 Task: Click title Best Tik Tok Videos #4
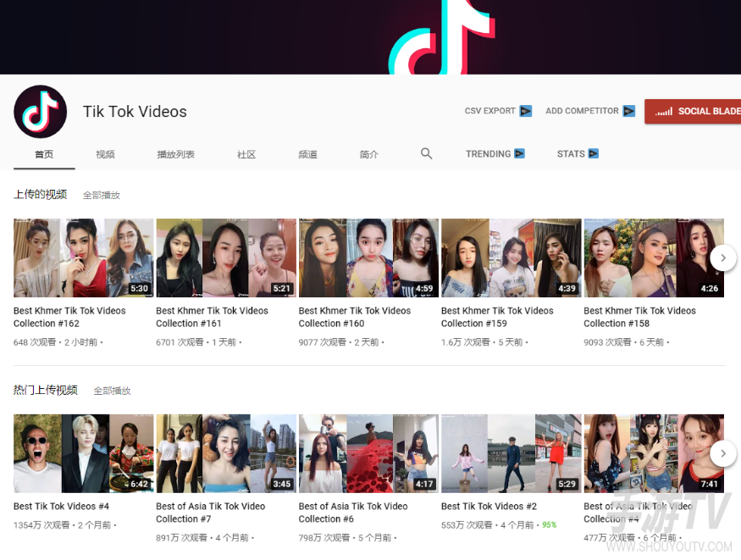coord(62,506)
